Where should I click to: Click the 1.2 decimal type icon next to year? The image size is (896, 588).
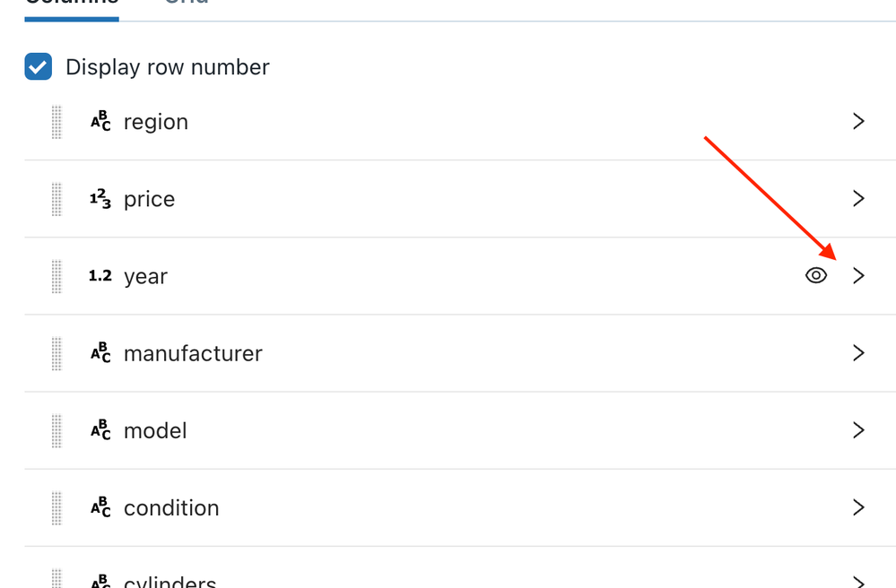point(100,275)
